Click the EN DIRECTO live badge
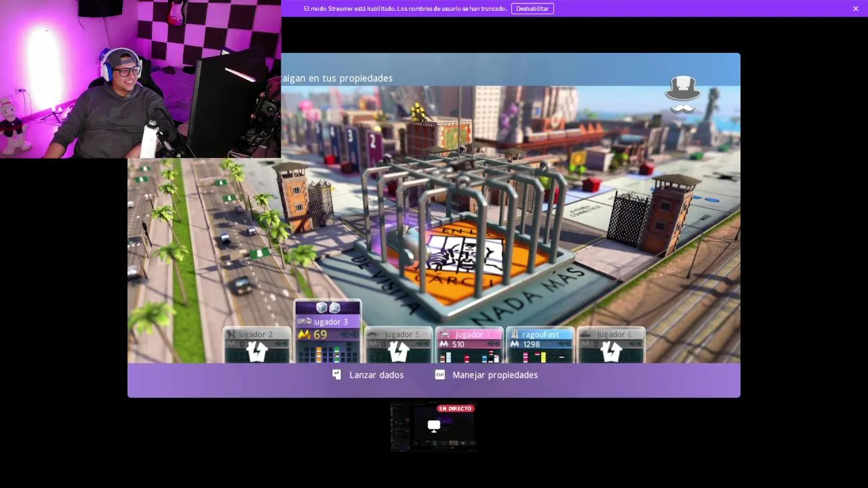 click(x=456, y=409)
